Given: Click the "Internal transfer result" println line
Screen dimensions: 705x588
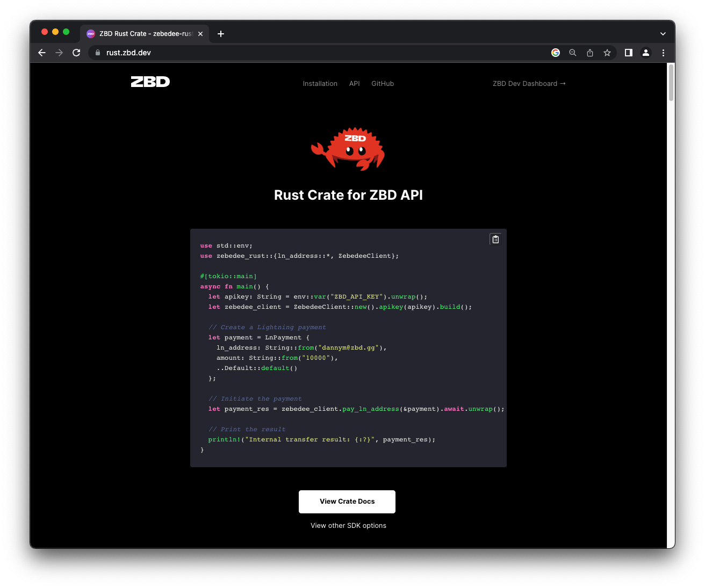Looking at the screenshot, I should click(322, 440).
